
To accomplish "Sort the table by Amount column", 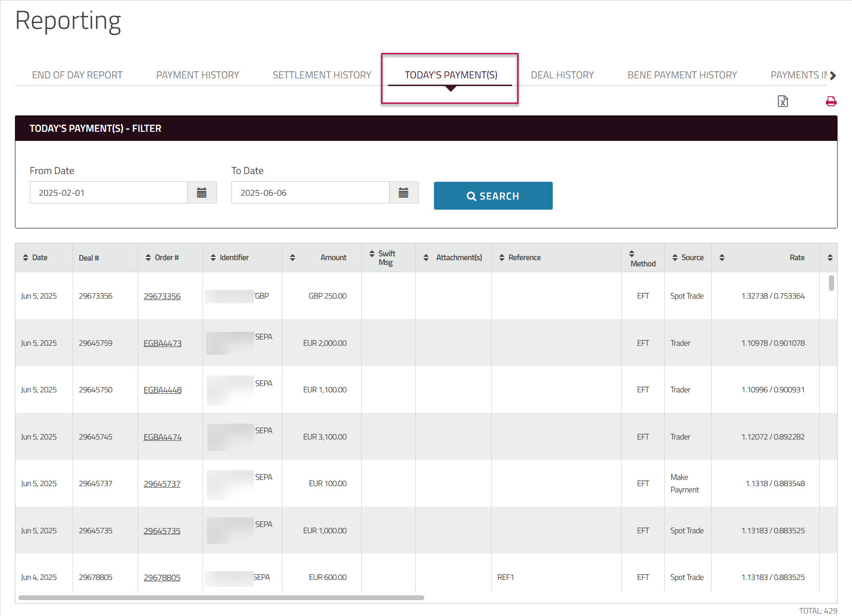I will (292, 257).
